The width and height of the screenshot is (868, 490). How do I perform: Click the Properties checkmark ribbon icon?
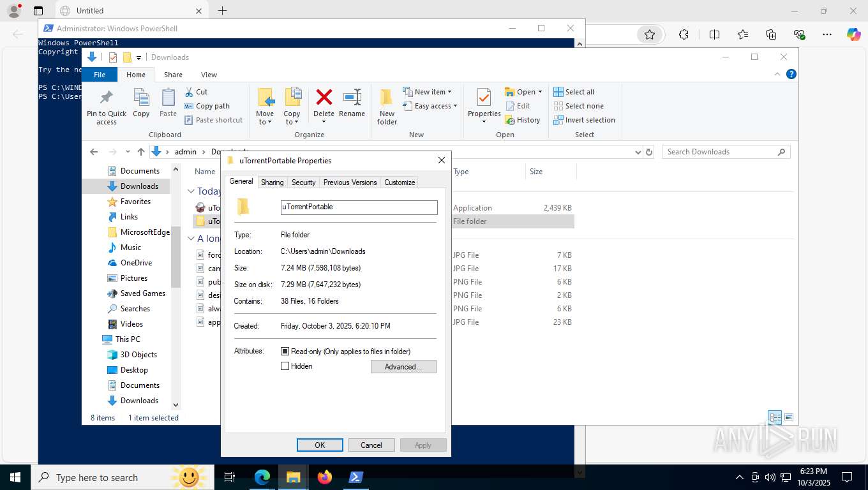tap(484, 98)
